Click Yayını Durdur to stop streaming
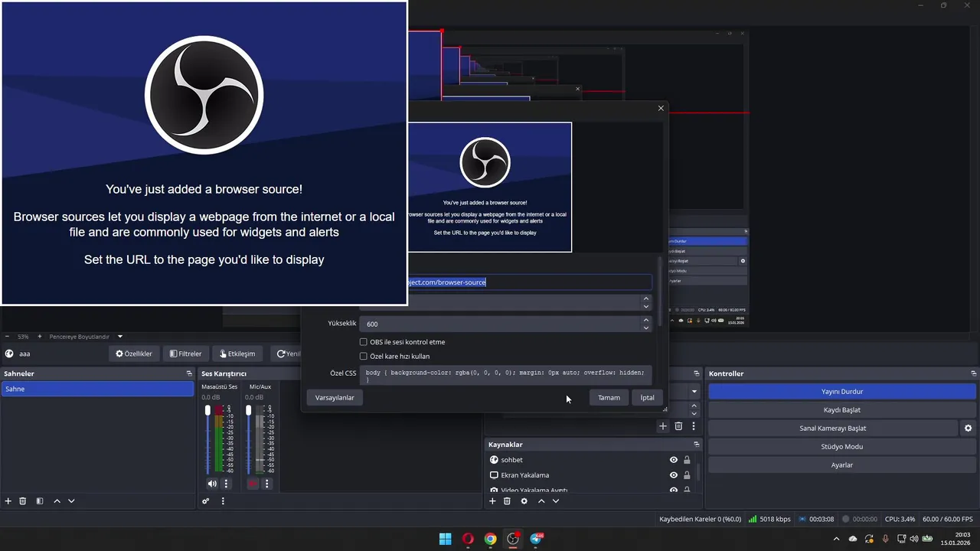 click(x=841, y=392)
